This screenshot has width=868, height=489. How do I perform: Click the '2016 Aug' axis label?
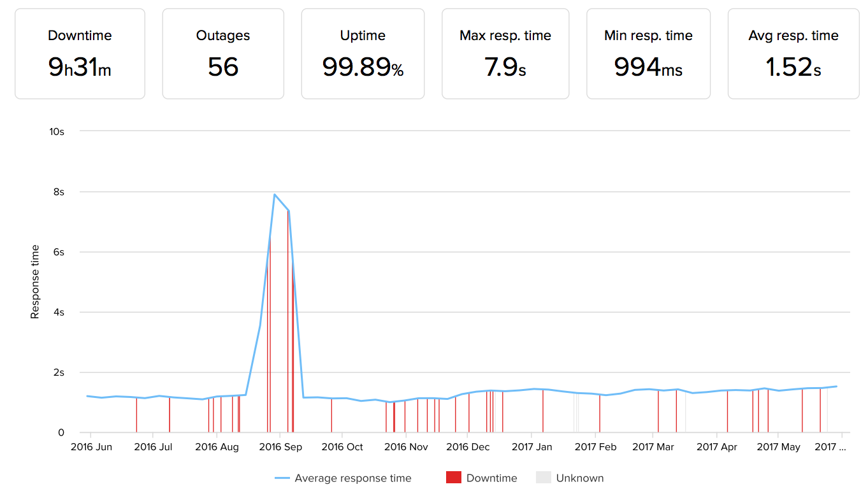[x=217, y=447]
